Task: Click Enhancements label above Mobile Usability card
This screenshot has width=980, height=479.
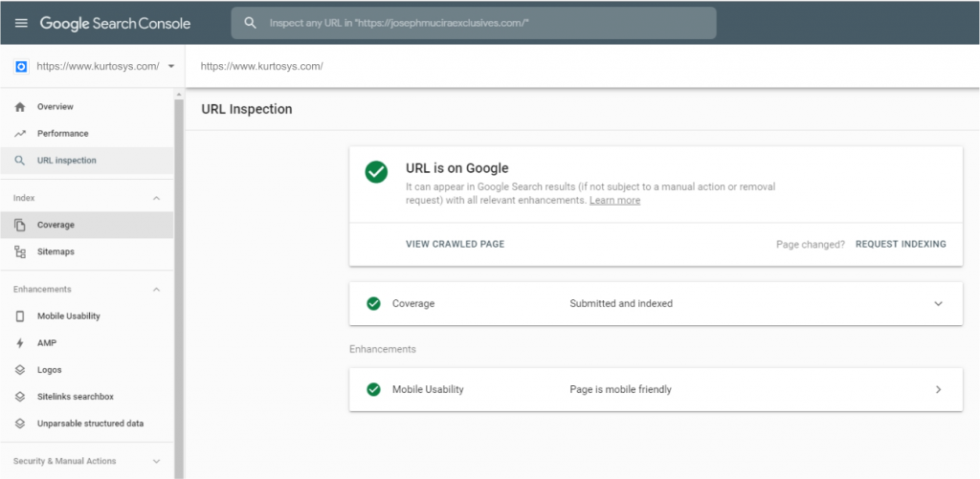Action: [x=383, y=349]
